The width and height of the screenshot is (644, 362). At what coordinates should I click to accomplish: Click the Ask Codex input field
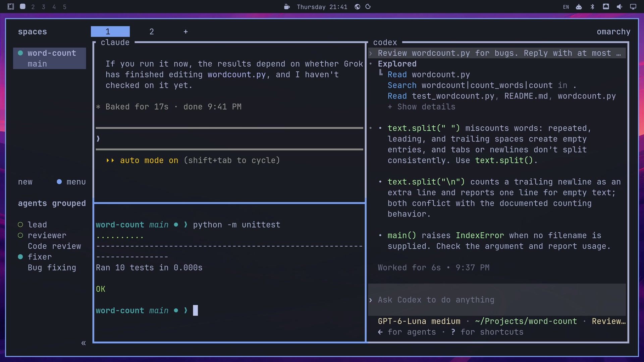point(497,300)
